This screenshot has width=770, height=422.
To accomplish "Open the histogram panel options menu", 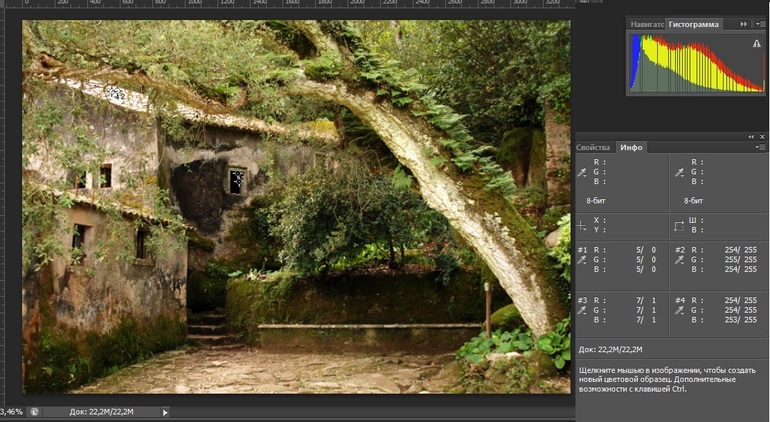I will (759, 23).
